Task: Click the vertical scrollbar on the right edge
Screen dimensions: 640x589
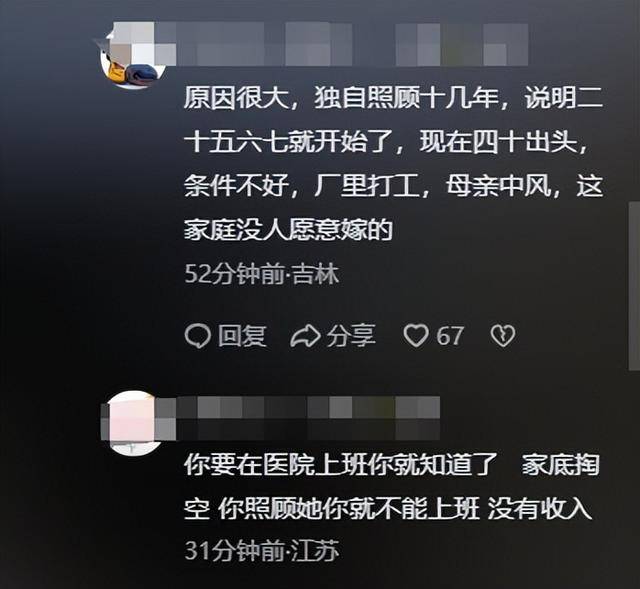Action: [x=634, y=286]
